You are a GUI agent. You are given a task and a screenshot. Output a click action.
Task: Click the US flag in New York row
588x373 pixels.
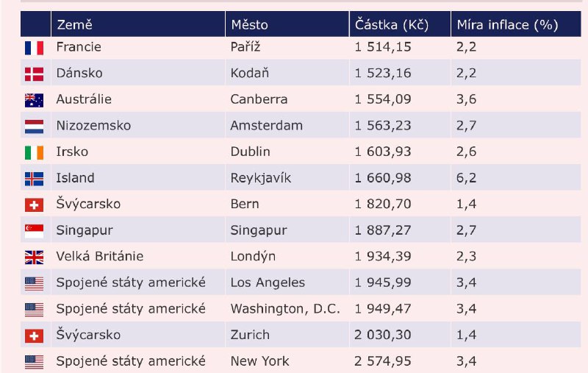click(x=34, y=361)
